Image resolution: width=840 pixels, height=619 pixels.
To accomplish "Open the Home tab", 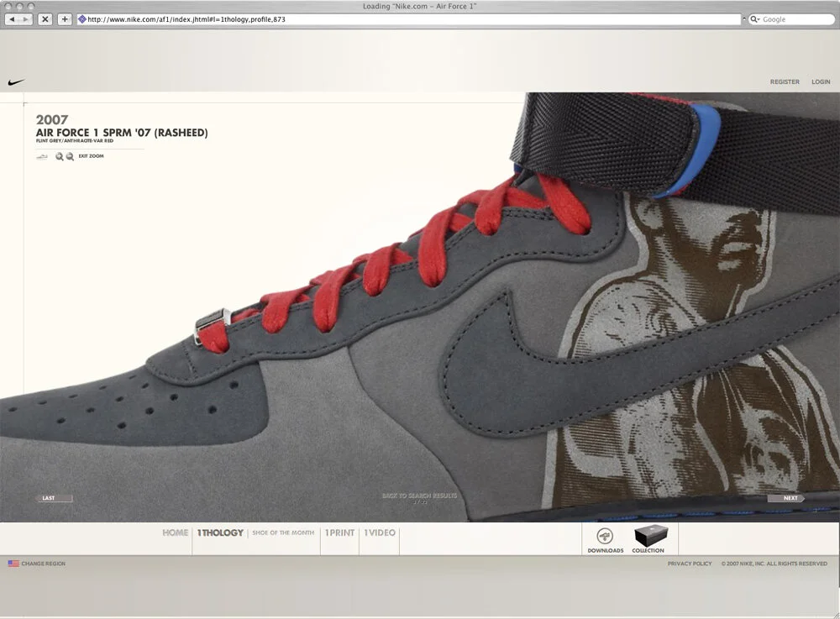I will [x=176, y=532].
